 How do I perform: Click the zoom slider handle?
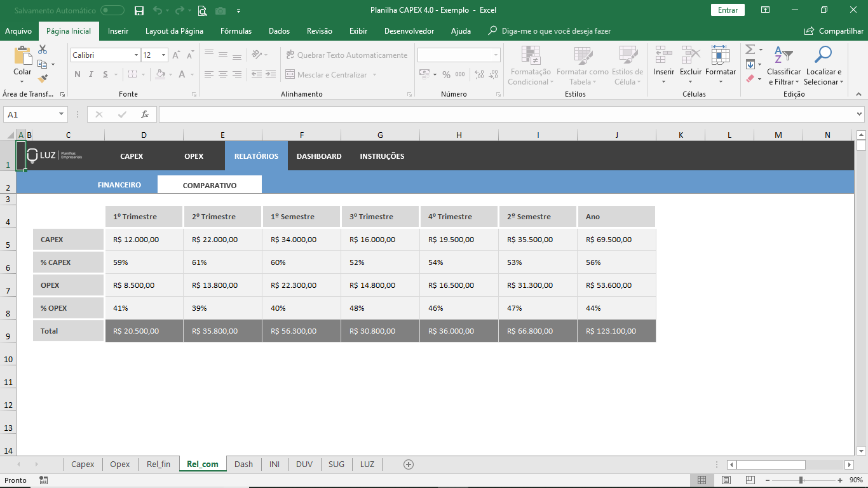801,480
